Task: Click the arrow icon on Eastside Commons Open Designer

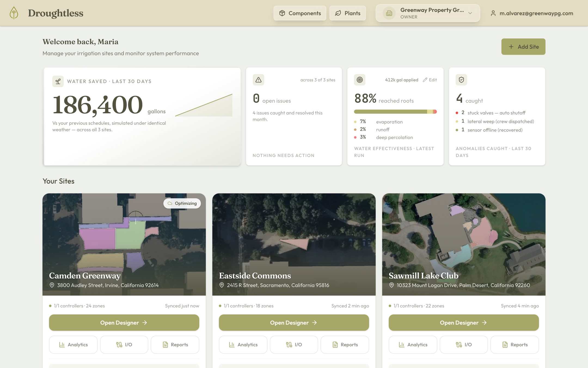Action: coord(314,323)
